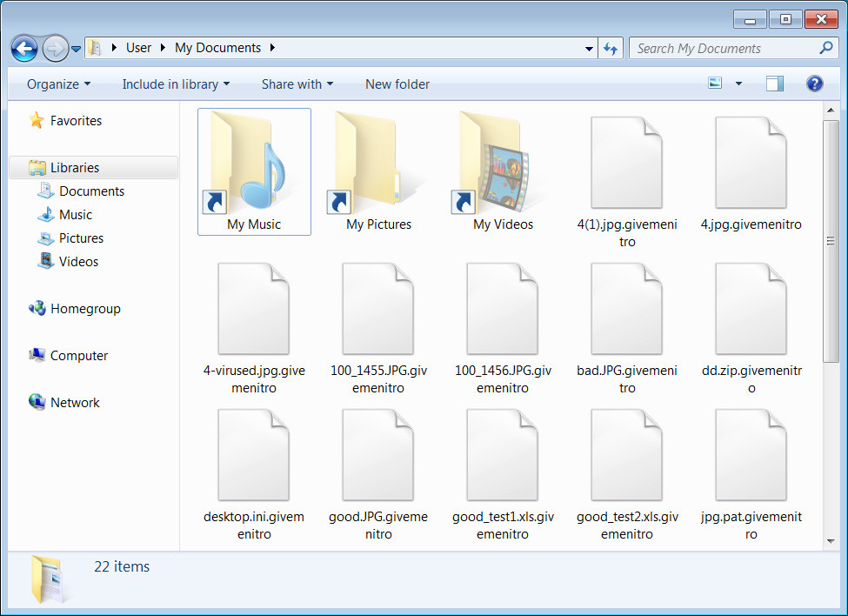
Task: Open the My Music folder shortcut
Action: click(x=254, y=171)
